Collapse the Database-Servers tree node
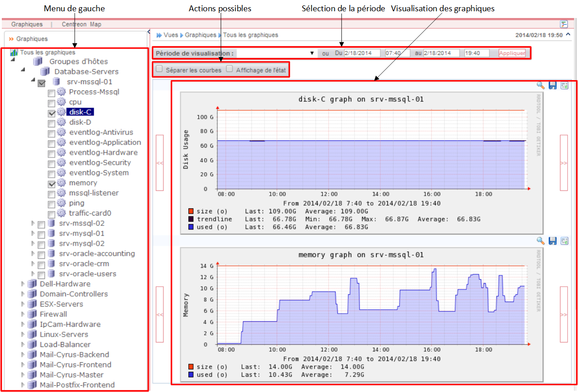This screenshot has width=578, height=392. click(23, 70)
